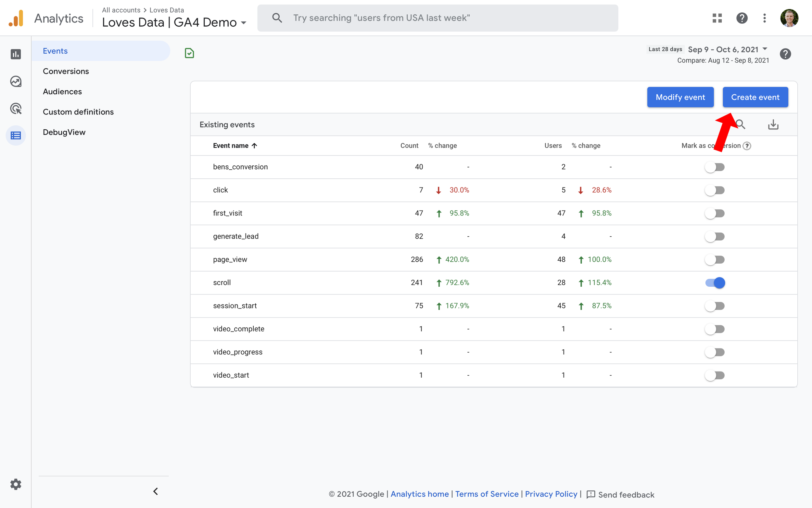This screenshot has width=812, height=508.
Task: Toggle scroll event Mark as conversion
Action: (x=715, y=283)
